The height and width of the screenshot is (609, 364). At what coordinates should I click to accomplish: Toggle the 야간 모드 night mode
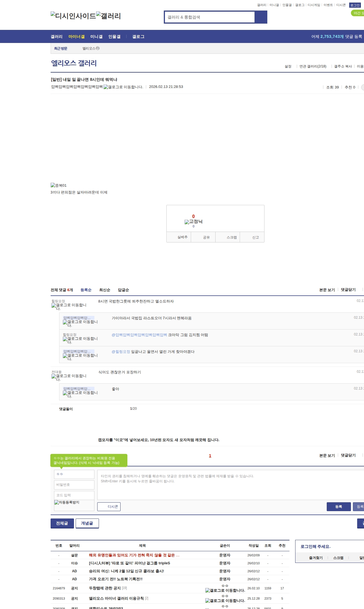(358, 13)
